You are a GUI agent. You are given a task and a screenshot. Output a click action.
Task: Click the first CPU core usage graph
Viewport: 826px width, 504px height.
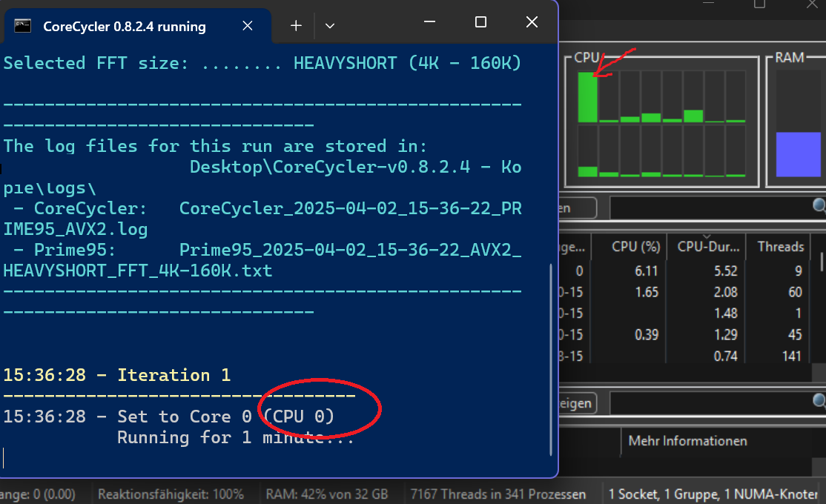coord(588,96)
